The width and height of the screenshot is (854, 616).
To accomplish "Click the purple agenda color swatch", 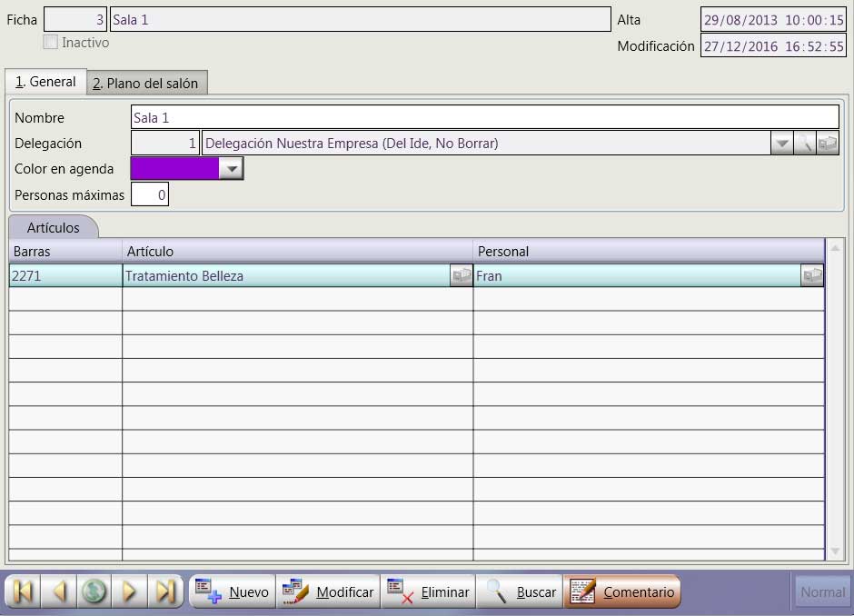I will click(x=174, y=169).
